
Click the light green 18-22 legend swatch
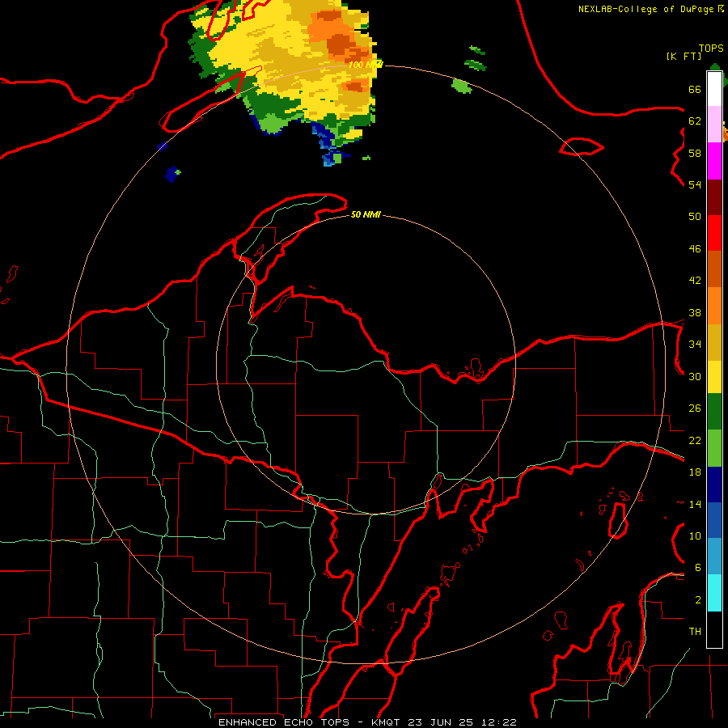(714, 448)
